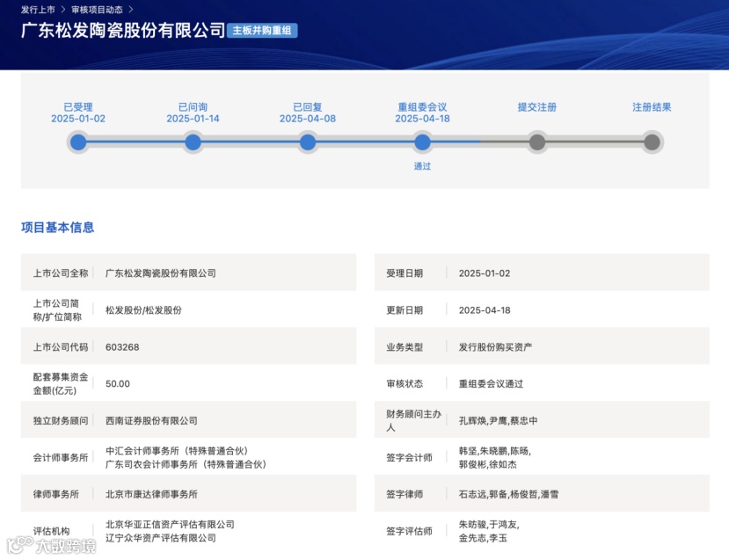This screenshot has width=729, height=560.
Task: Click the 签字会计师 field label
Action: click(x=409, y=458)
